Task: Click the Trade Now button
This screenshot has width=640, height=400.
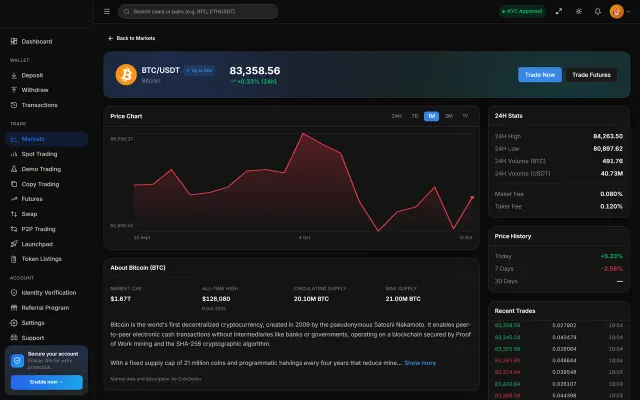Action: click(x=540, y=75)
